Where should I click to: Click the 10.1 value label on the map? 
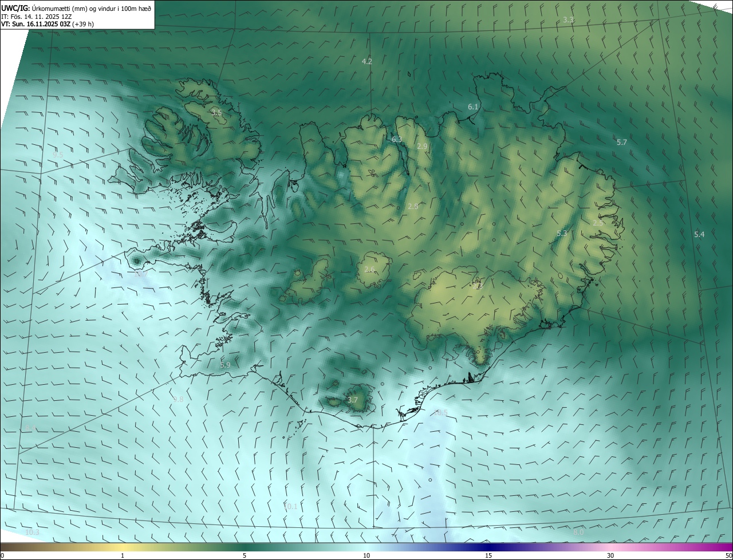tap(291, 506)
